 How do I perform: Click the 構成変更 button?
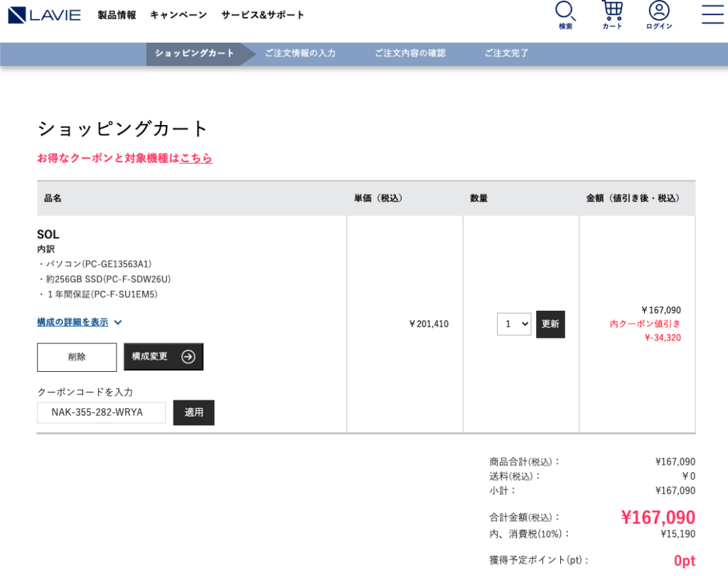click(x=163, y=357)
